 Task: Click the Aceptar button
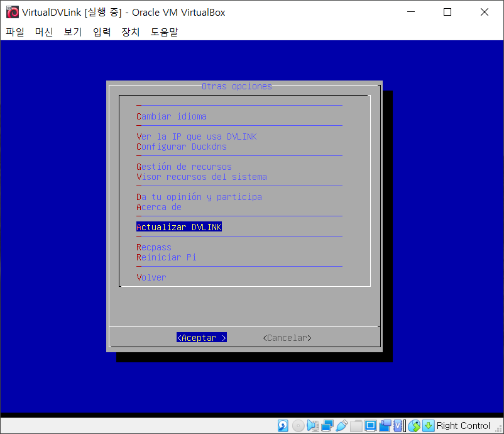pyautogui.click(x=202, y=338)
